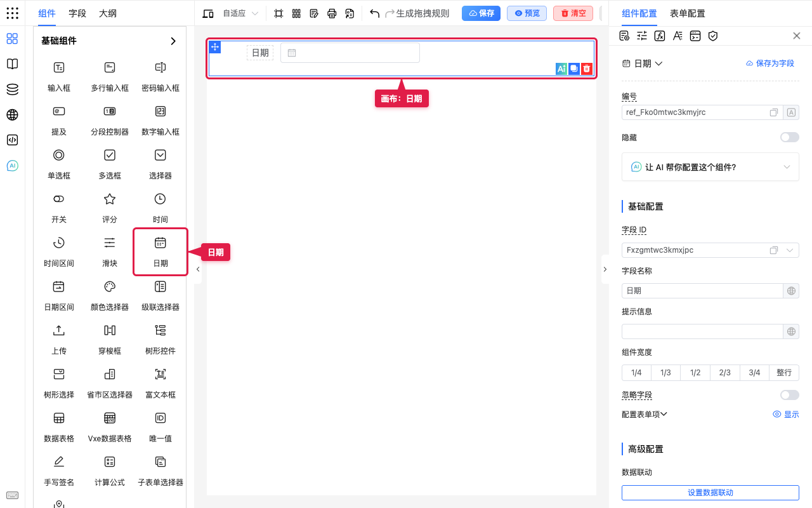Viewport: 812px width, 508px height.
Task: Add the 富文本框 component
Action: click(160, 384)
